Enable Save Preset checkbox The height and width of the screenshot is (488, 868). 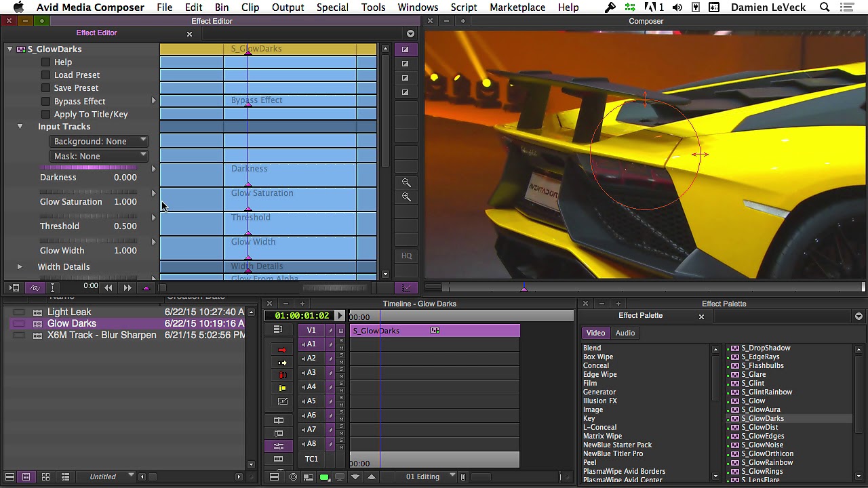click(x=45, y=88)
